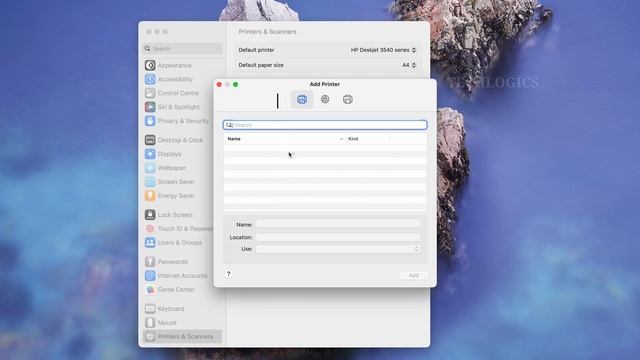Viewport: 640px width, 360px height.
Task: Open the Desktop & Dock sidebar icon
Action: [x=150, y=140]
